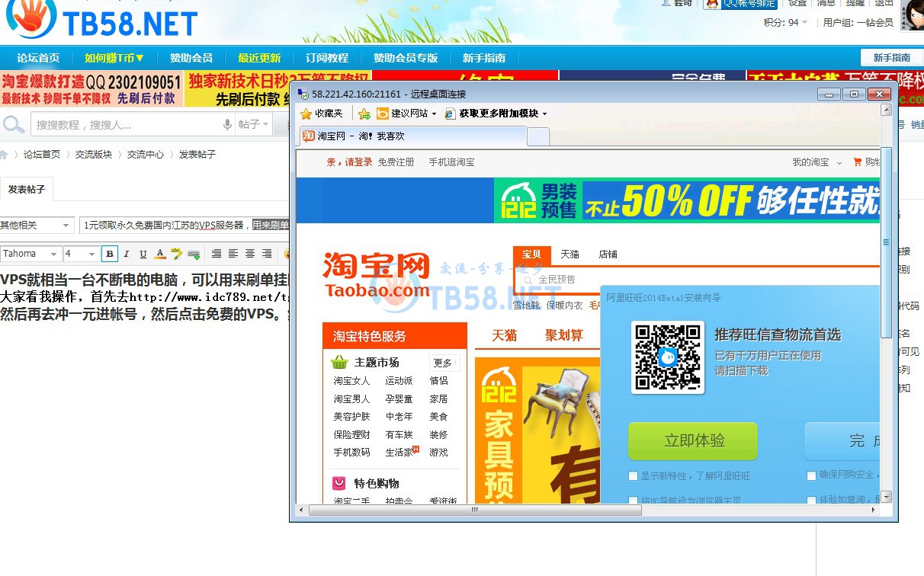Click the 免费注册 link on Taobao
This screenshot has width=924, height=576.
coord(396,162)
